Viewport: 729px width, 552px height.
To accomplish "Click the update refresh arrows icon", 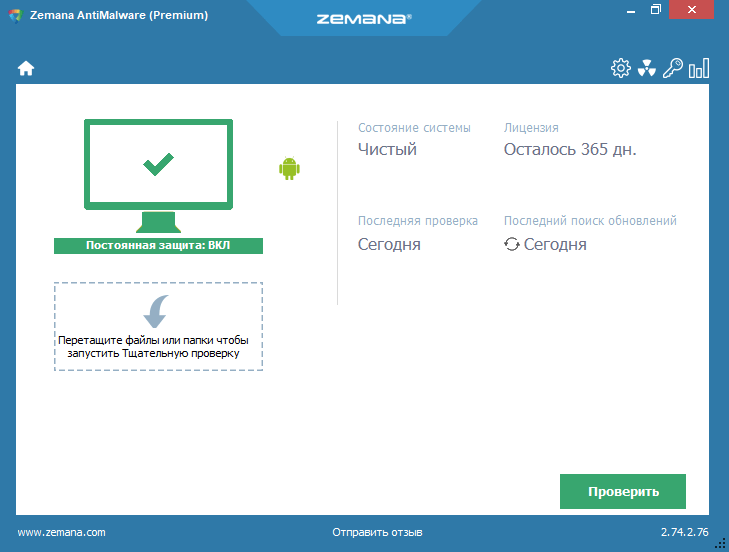I will (x=511, y=244).
